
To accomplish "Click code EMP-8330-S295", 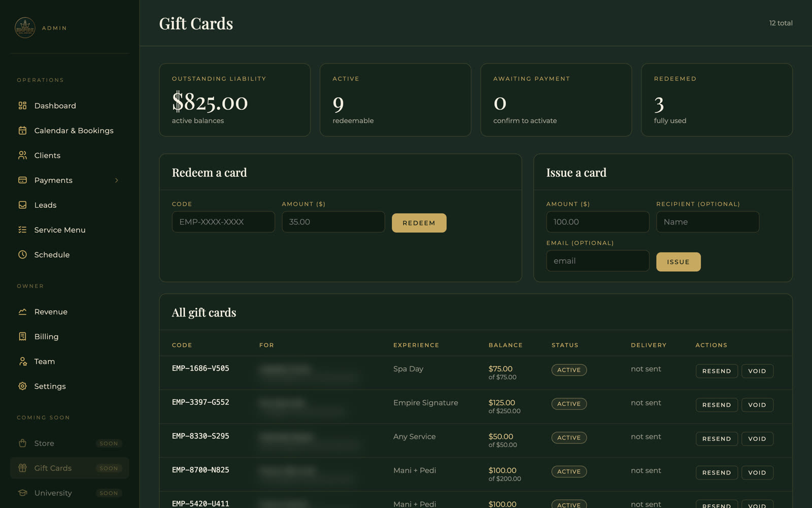I will [200, 436].
